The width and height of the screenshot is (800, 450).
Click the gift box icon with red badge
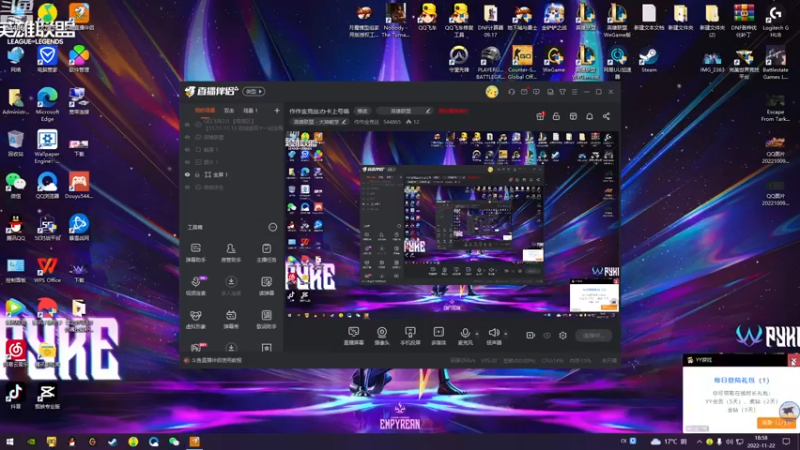click(540, 116)
